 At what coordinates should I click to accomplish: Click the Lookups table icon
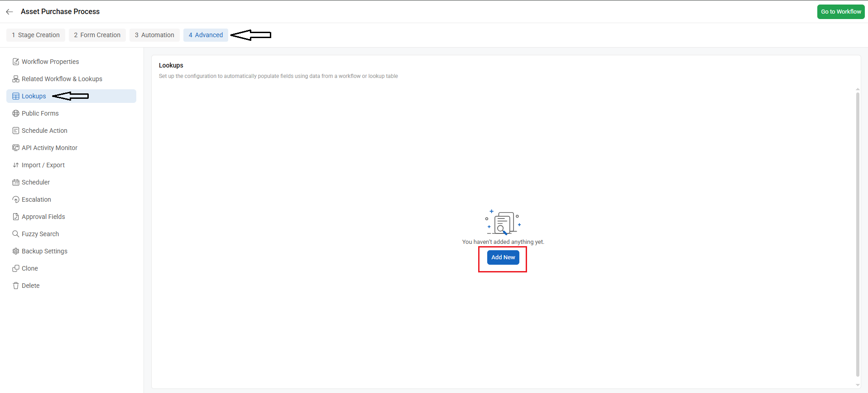[16, 96]
